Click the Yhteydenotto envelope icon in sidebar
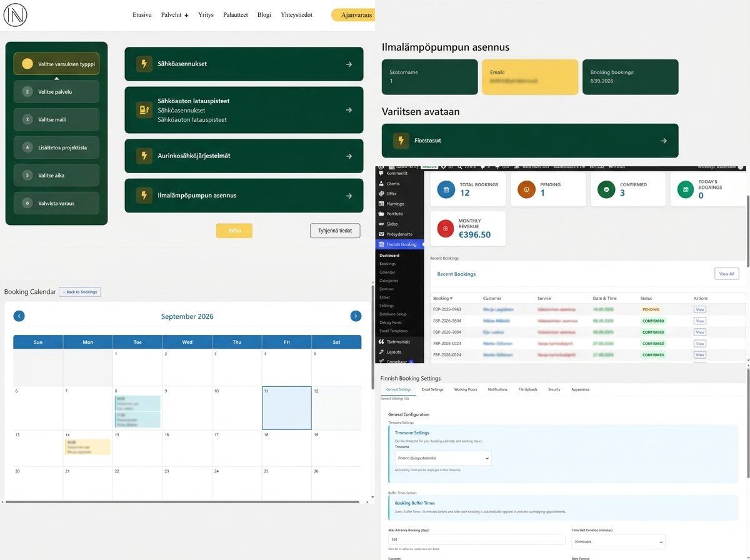 pos(381,234)
